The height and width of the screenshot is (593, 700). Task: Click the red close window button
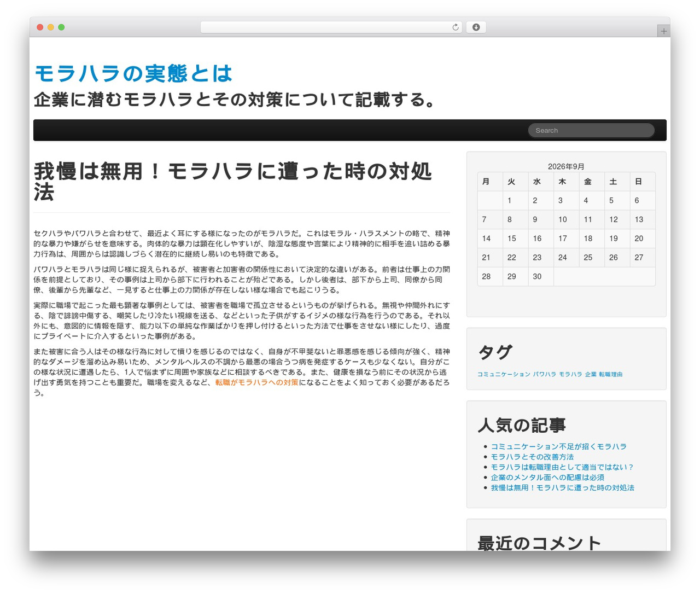(40, 27)
